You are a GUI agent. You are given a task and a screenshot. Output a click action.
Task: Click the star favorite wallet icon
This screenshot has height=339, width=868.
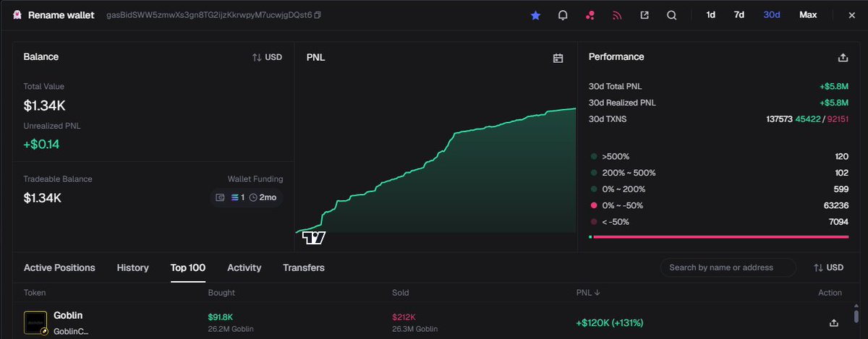pos(536,15)
